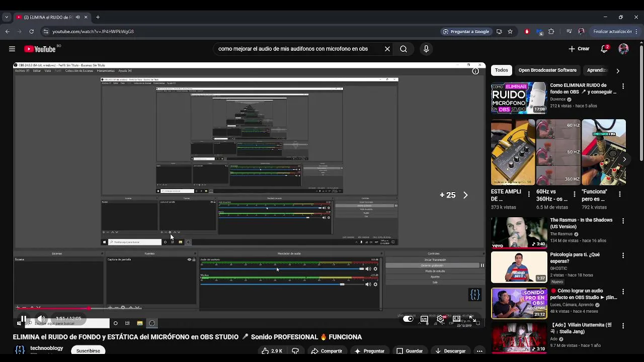Image resolution: width=644 pixels, height=362 pixels.
Task: Open 'Psicología para ti' video thumbnail
Action: point(519,267)
